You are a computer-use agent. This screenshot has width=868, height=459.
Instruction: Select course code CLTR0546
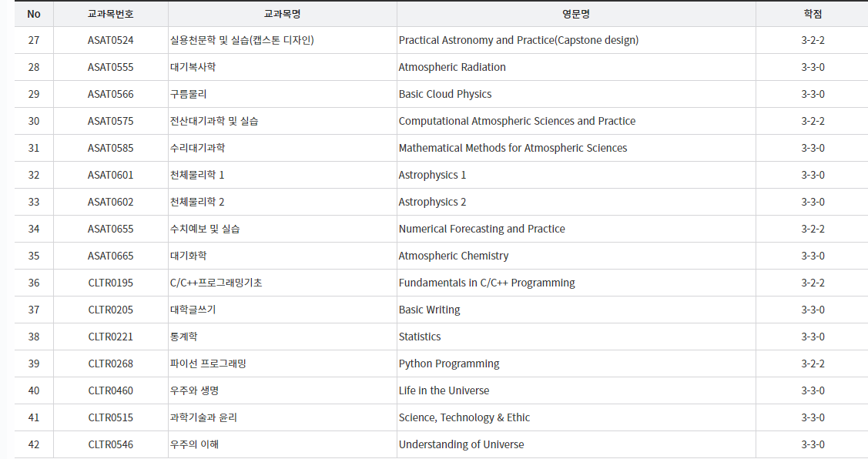111,444
